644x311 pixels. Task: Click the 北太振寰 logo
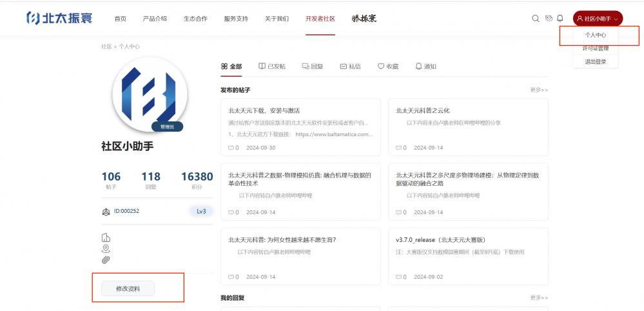point(59,18)
